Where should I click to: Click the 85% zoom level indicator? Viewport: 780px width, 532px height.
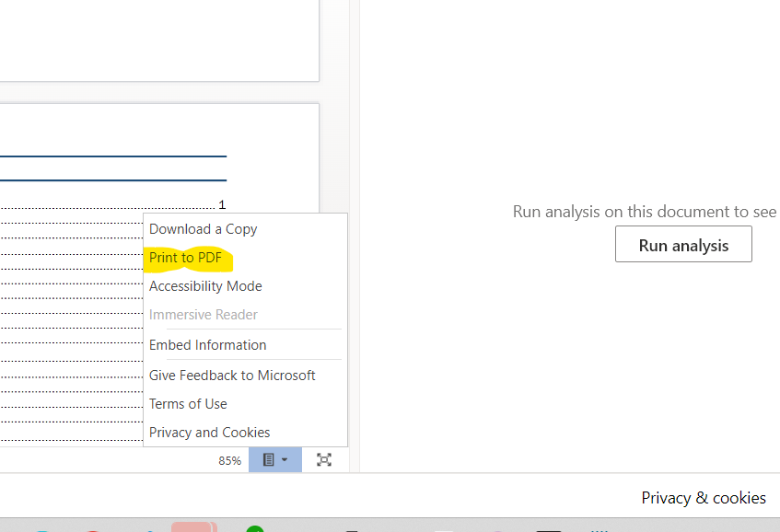[x=228, y=459]
